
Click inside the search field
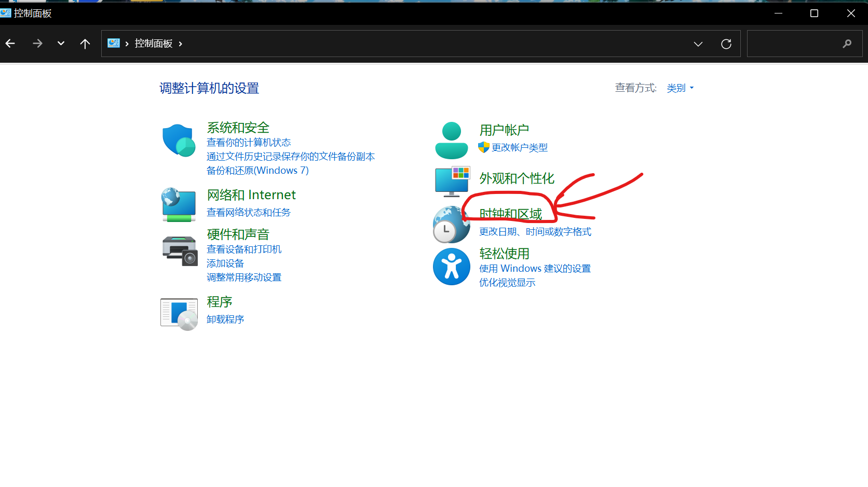coord(799,44)
